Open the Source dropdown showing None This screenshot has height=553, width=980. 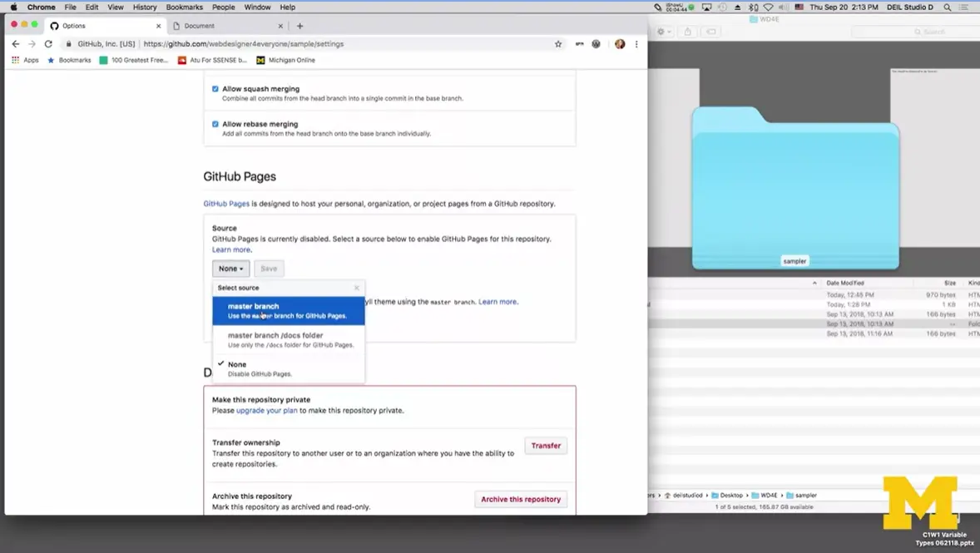click(x=230, y=268)
